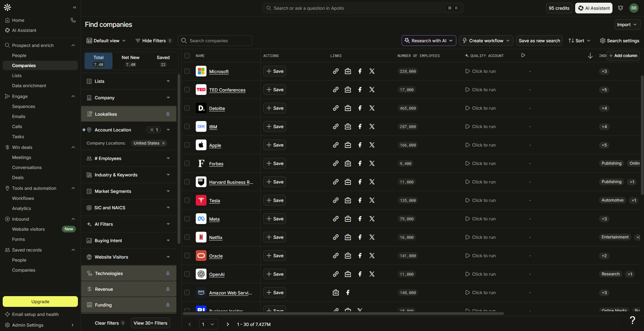Open the notifications bell icon
This screenshot has width=644, height=331.
pyautogui.click(x=620, y=8)
